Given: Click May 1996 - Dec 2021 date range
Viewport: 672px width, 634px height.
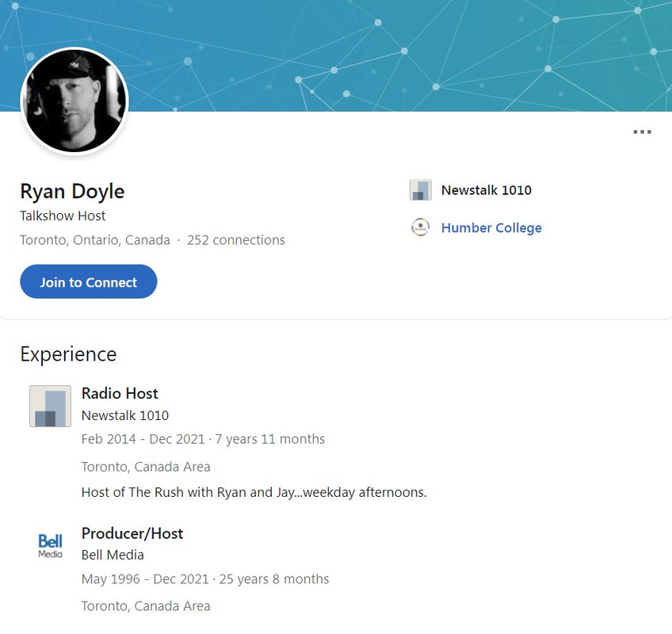Looking at the screenshot, I should (145, 579).
